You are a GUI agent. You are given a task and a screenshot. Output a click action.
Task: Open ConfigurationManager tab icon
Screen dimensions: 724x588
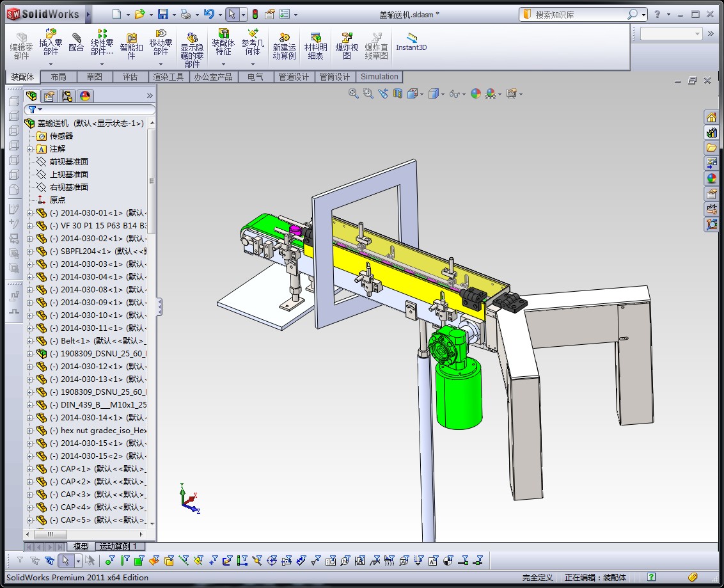pos(67,95)
